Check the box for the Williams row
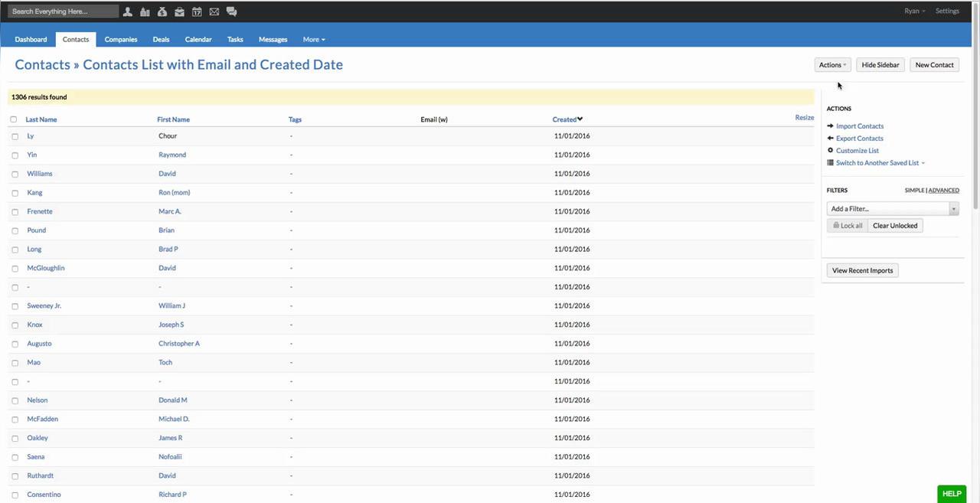 [x=15, y=174]
